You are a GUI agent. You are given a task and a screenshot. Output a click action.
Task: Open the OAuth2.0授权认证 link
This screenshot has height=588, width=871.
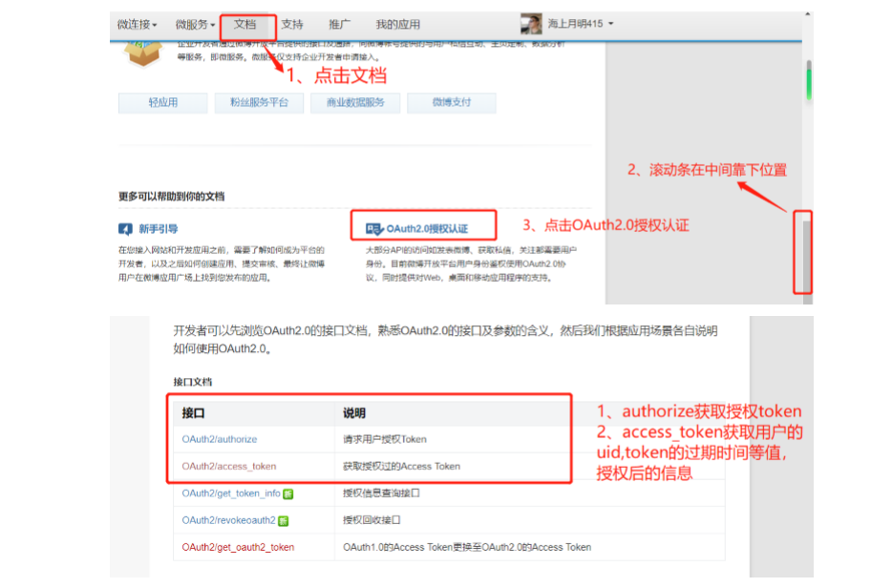pyautogui.click(x=427, y=229)
